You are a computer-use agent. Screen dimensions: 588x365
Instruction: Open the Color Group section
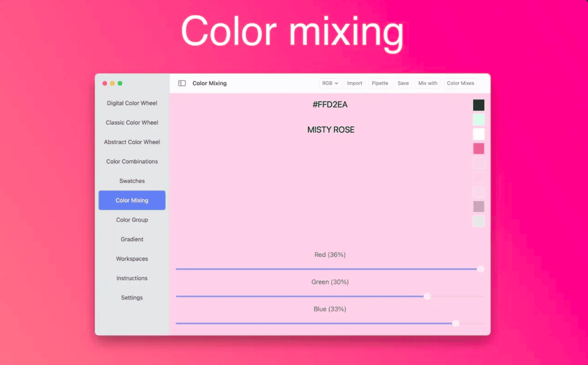pyautogui.click(x=132, y=220)
